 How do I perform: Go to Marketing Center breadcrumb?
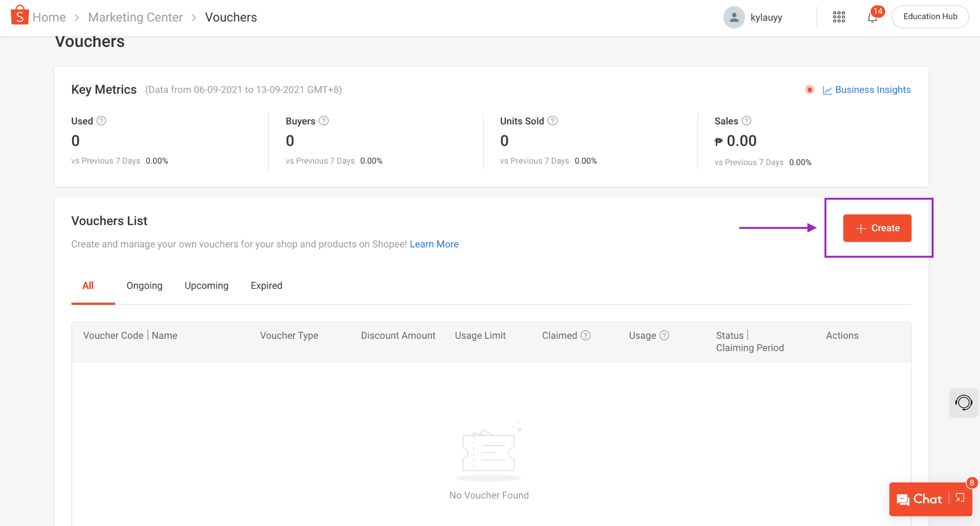tap(135, 17)
